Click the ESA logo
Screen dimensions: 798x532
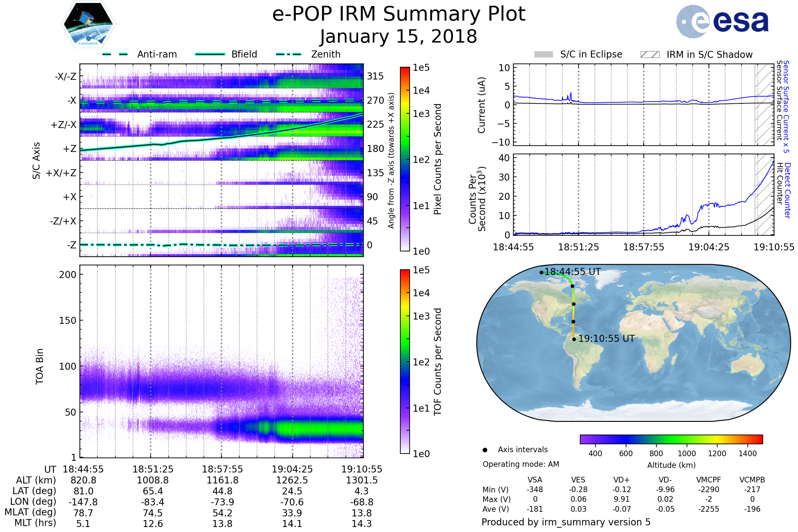[x=722, y=22]
